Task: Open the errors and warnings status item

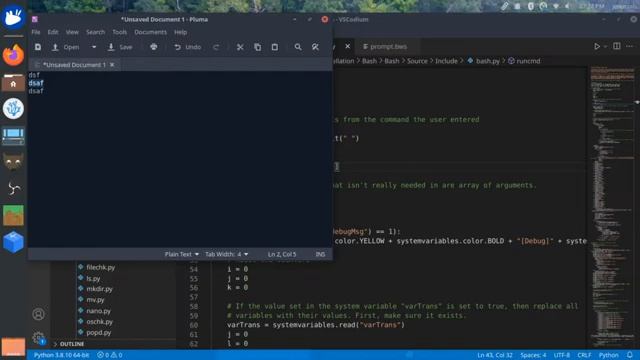Action: pyautogui.click(x=110, y=355)
